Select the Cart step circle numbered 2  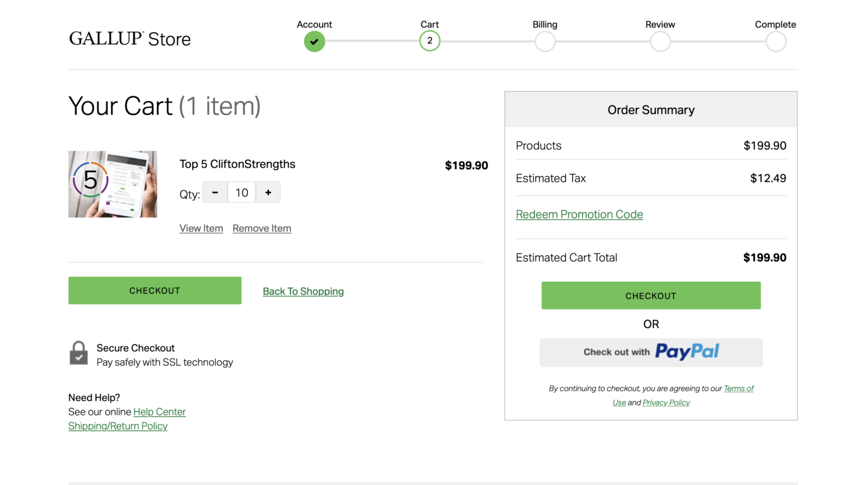[x=429, y=41]
